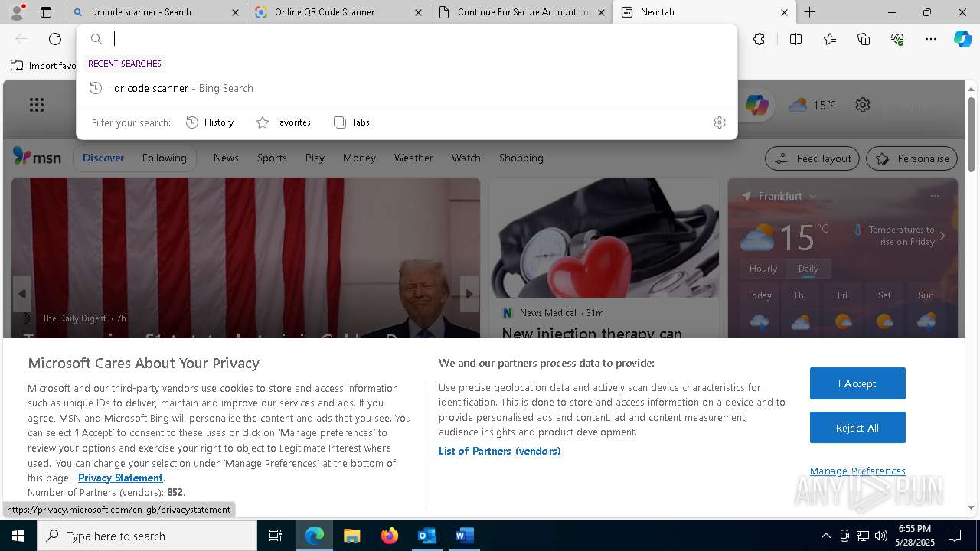Open weather card more options ellipsis

click(x=934, y=196)
